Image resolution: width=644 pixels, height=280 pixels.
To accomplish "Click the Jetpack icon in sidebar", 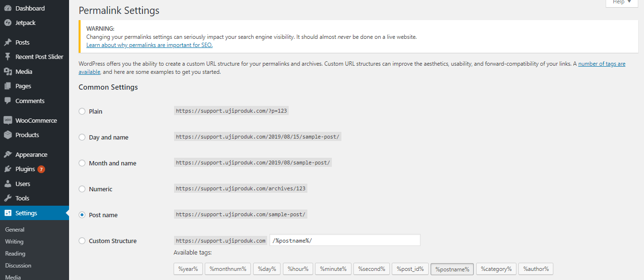I will coord(8,23).
